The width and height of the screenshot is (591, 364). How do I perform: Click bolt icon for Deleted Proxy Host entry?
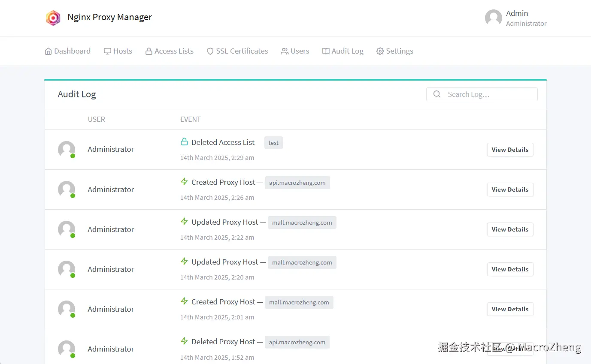pyautogui.click(x=184, y=341)
